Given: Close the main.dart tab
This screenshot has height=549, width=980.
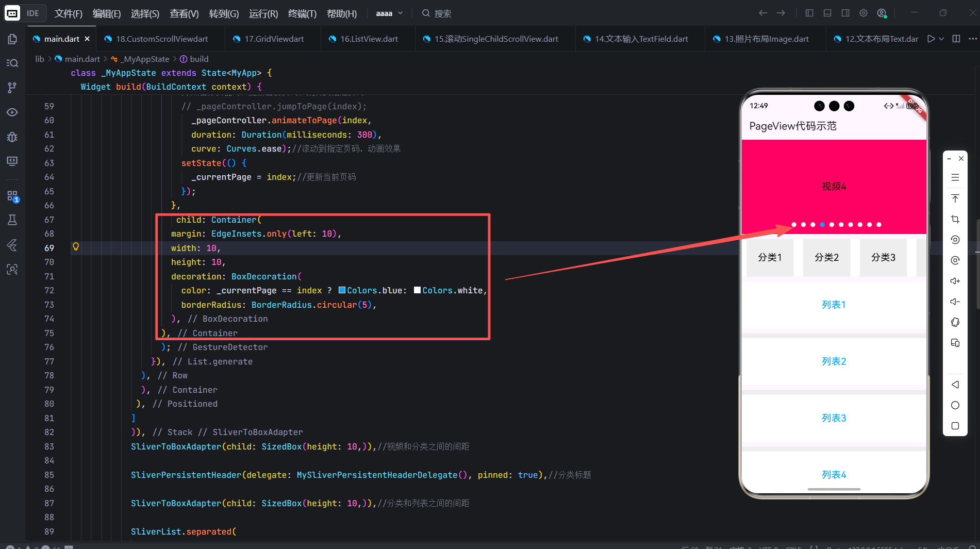Looking at the screenshot, I should tap(87, 39).
